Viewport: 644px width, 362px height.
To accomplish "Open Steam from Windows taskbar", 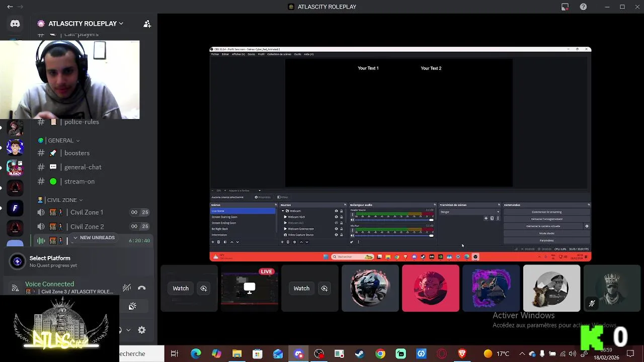I will coord(360,354).
